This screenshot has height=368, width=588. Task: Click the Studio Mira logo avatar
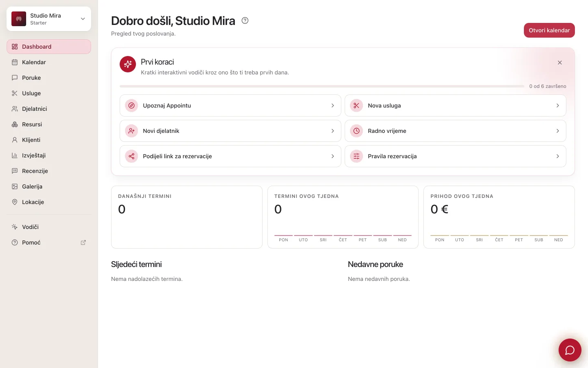[x=19, y=19]
